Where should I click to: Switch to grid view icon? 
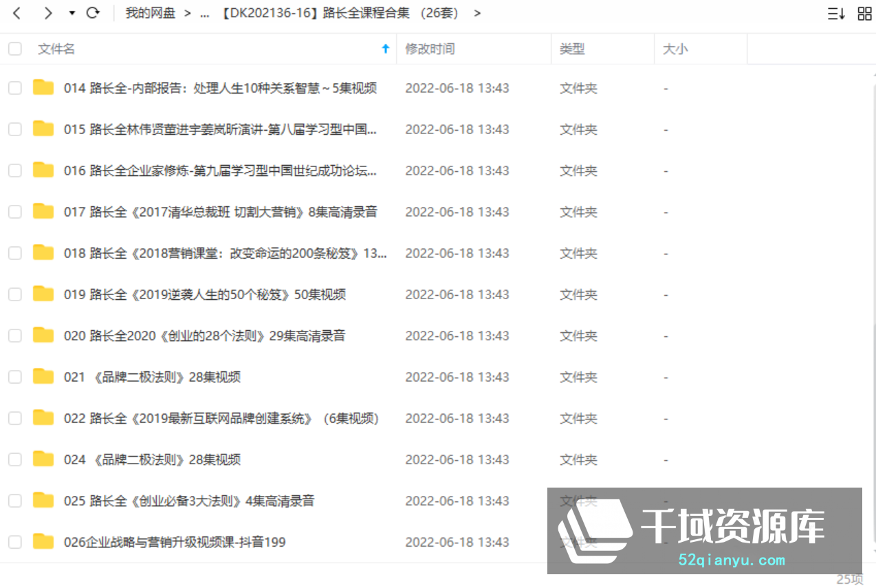(x=864, y=13)
